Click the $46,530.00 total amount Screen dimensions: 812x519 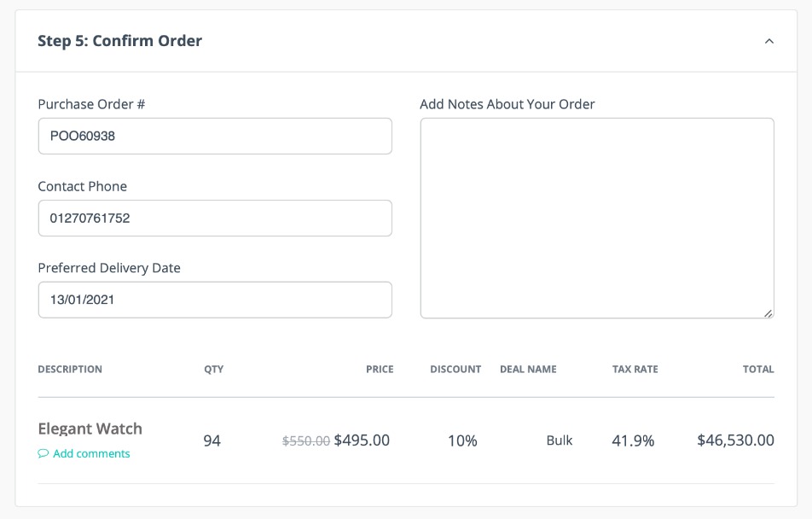[735, 440]
